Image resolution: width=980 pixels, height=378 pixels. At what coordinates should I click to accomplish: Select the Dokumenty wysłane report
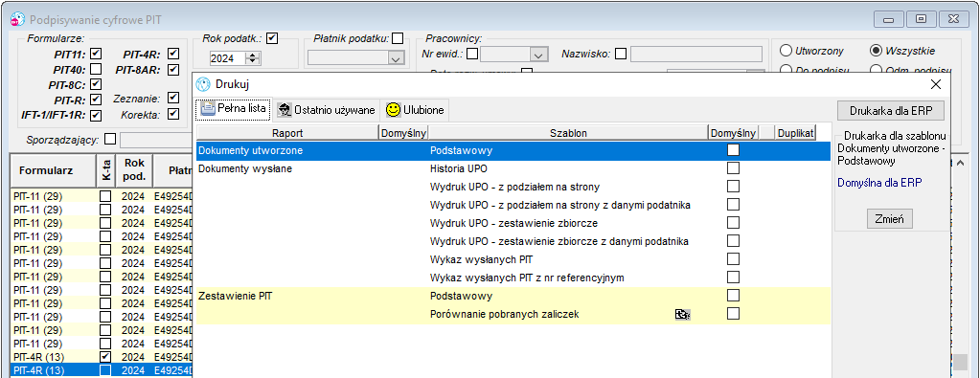click(245, 168)
